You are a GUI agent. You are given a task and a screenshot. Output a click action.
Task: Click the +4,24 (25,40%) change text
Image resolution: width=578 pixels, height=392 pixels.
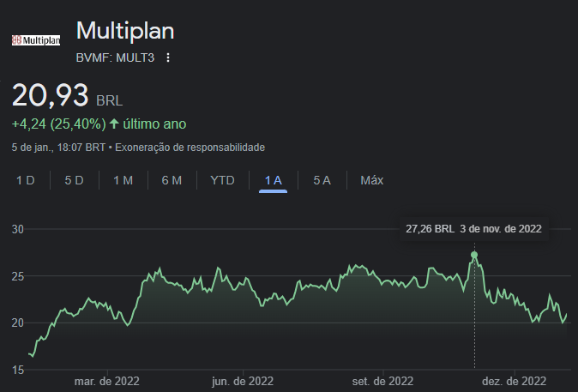(59, 124)
